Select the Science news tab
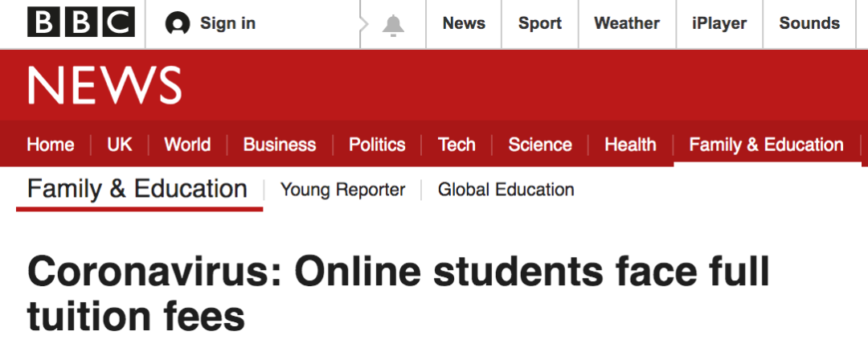The width and height of the screenshot is (868, 356). coord(540,145)
